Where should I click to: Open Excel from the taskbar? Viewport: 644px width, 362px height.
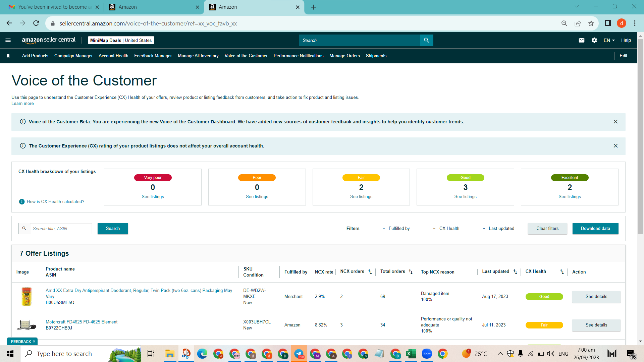click(x=411, y=354)
